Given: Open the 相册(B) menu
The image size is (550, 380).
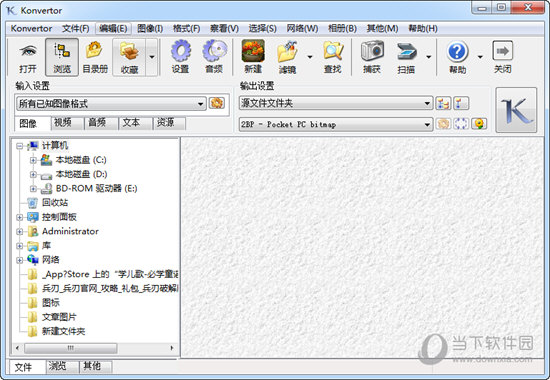Looking at the screenshot, I should [342, 28].
